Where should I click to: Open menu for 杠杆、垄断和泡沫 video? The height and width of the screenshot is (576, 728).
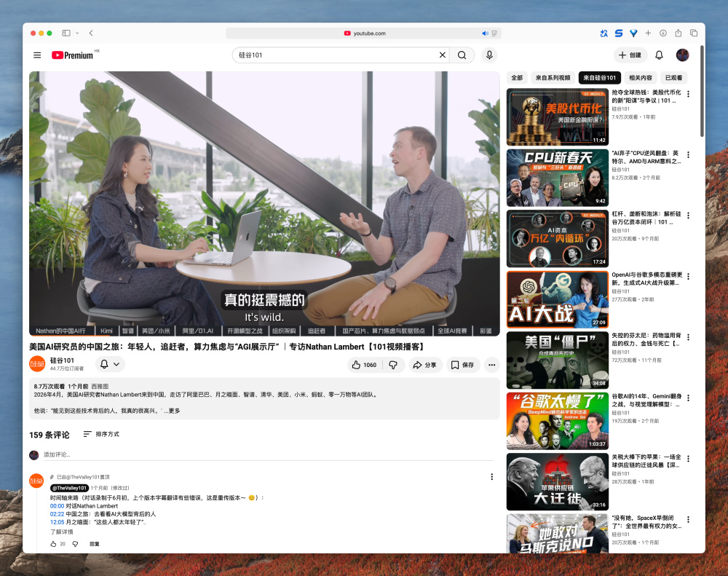coord(688,216)
